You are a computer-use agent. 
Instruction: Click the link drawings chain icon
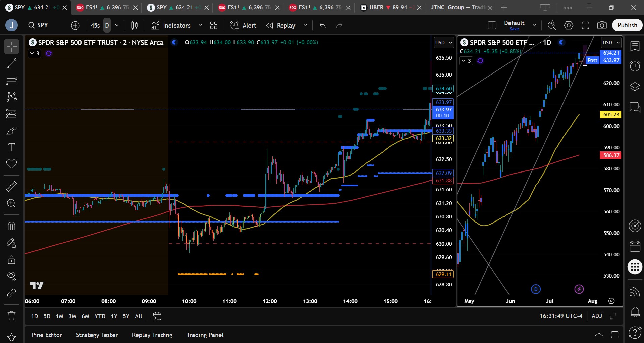[x=11, y=293]
